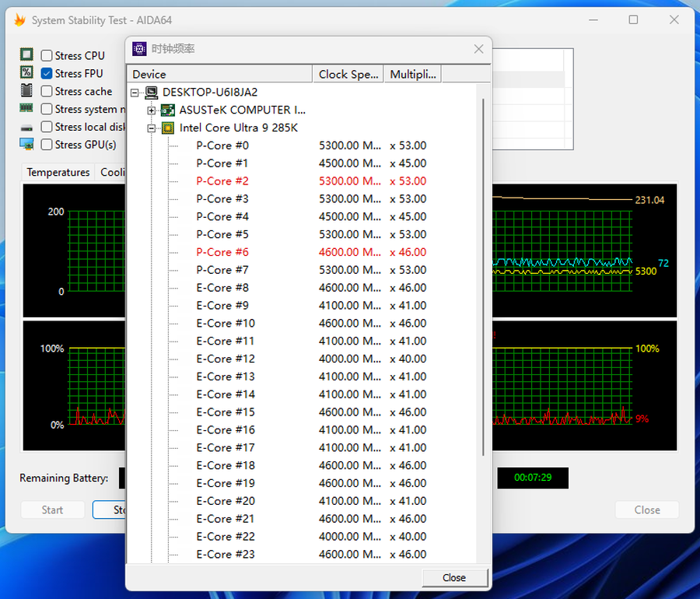The image size is (700, 599).
Task: Select E-Core #21 row
Action: tap(310, 519)
